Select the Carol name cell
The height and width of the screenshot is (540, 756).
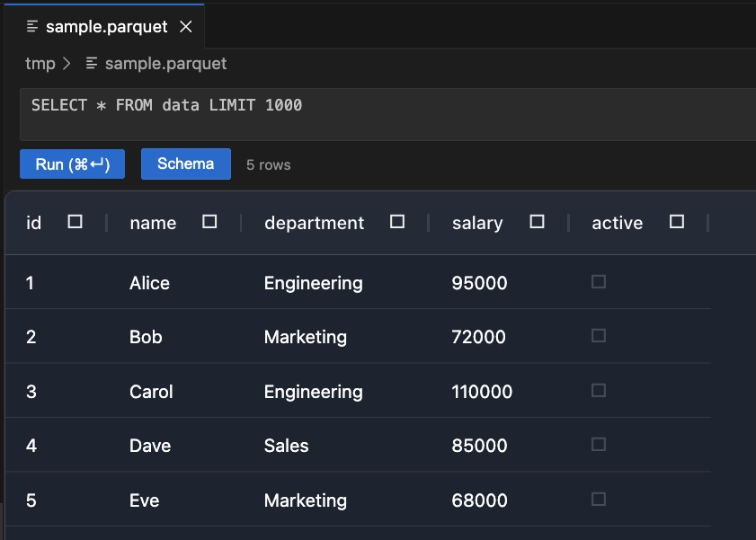(151, 392)
